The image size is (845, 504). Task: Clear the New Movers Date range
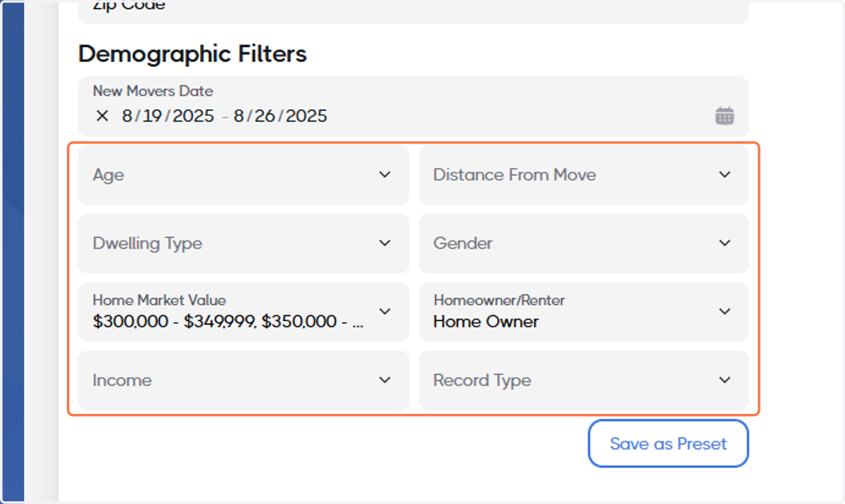[x=102, y=116]
